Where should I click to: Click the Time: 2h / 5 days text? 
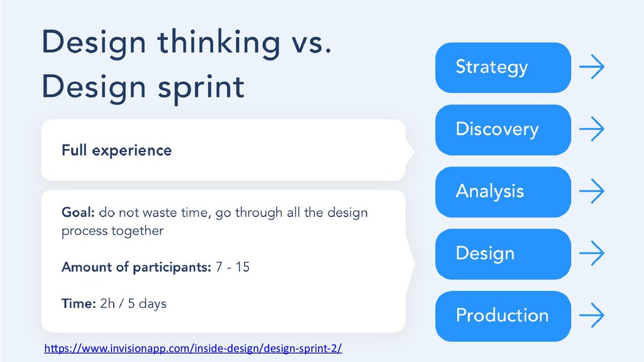(114, 304)
